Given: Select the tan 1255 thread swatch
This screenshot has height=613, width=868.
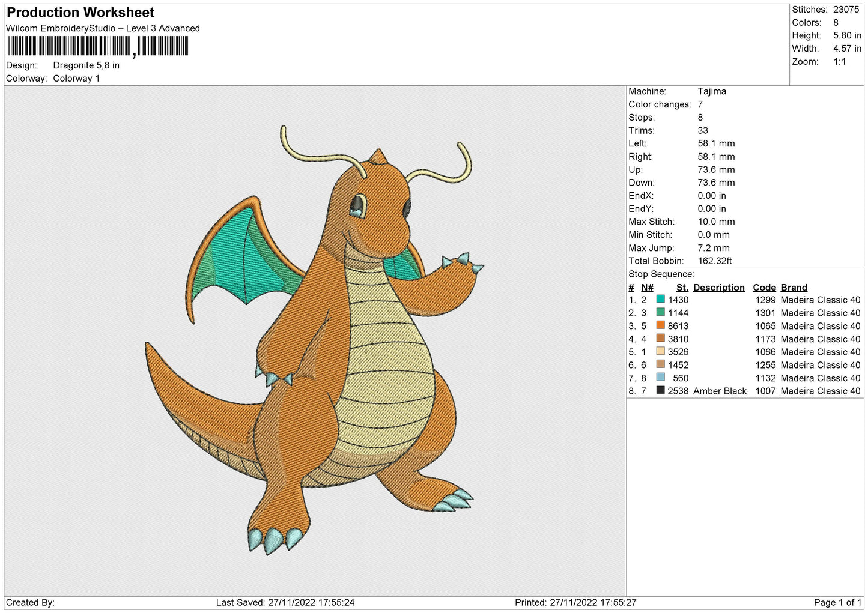Looking at the screenshot, I should click(661, 364).
